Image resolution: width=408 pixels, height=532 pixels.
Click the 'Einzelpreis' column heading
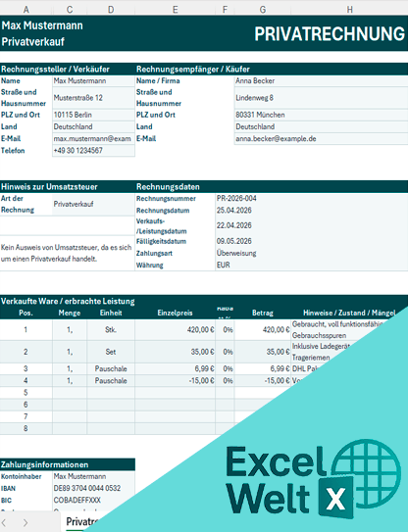click(175, 313)
